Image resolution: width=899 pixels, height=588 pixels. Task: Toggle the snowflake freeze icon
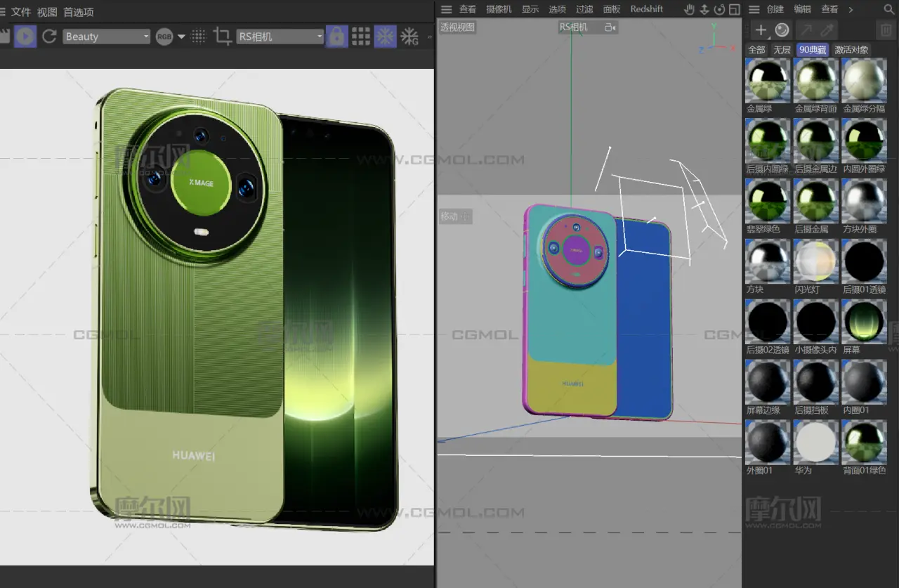(385, 36)
